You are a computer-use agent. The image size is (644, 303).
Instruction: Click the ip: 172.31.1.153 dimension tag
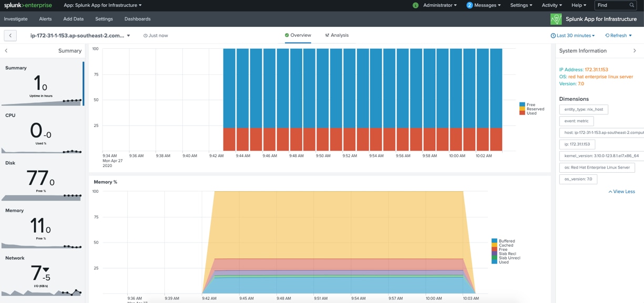pos(577,144)
